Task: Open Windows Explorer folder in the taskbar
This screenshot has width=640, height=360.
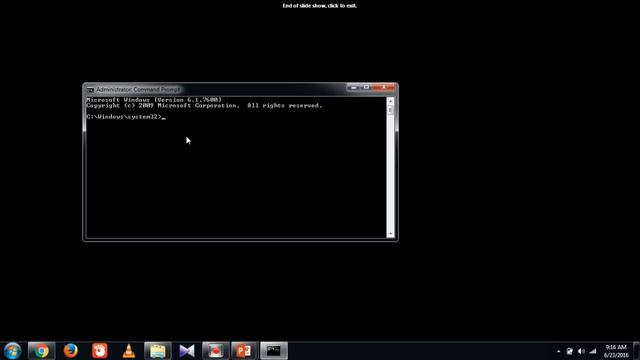Action: (x=158, y=351)
